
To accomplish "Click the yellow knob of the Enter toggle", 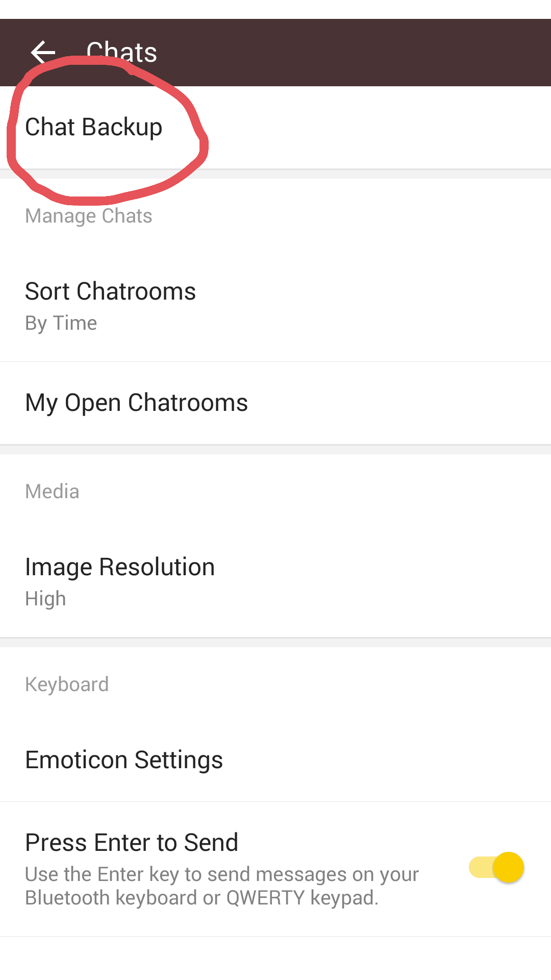I will 509,867.
